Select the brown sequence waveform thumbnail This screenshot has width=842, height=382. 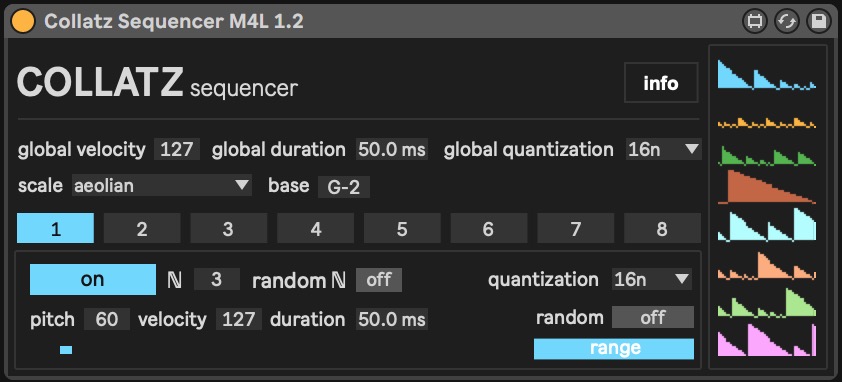pos(767,187)
